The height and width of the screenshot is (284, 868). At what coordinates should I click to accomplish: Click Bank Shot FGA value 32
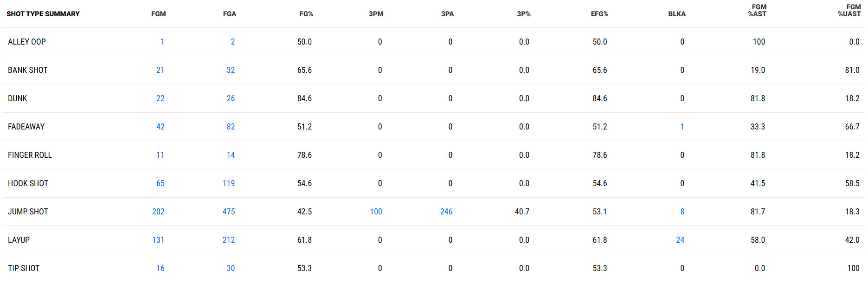pyautogui.click(x=231, y=70)
